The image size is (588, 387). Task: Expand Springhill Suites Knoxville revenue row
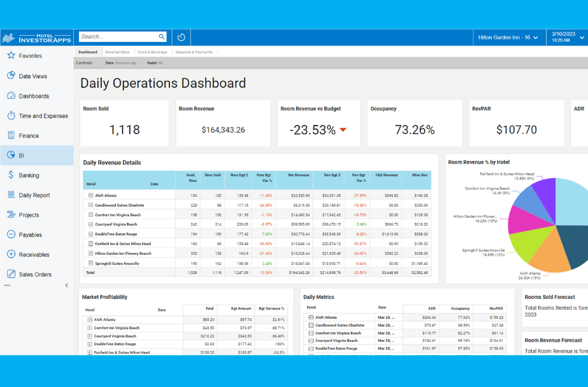click(x=90, y=263)
